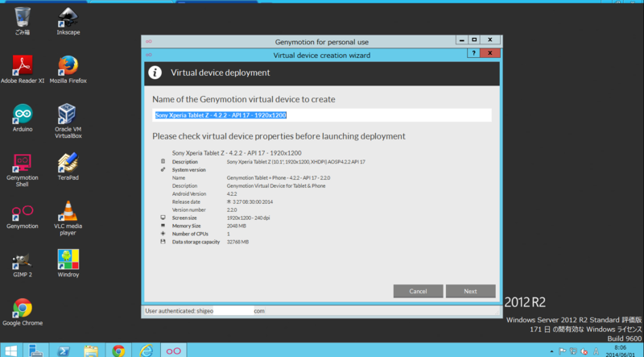Screen dimensions: 644x357
Task: Click the '32768 MB' storage value
Action: pos(237,242)
